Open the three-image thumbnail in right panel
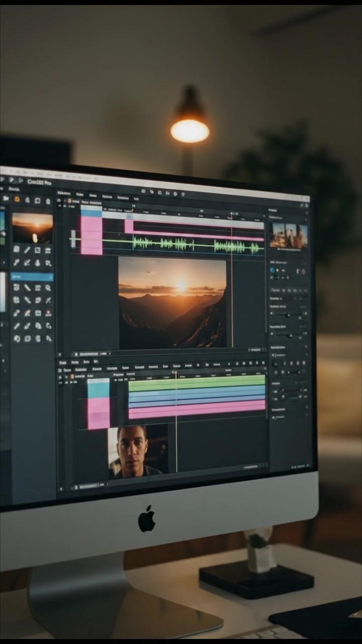362x644 pixels. 289,235
